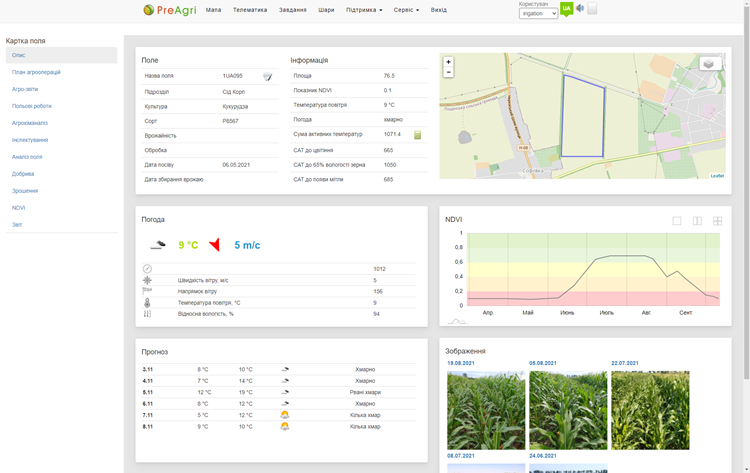This screenshot has width=750, height=473.
Task: Click the edit icon next to field name 1UA095
Action: tap(267, 76)
